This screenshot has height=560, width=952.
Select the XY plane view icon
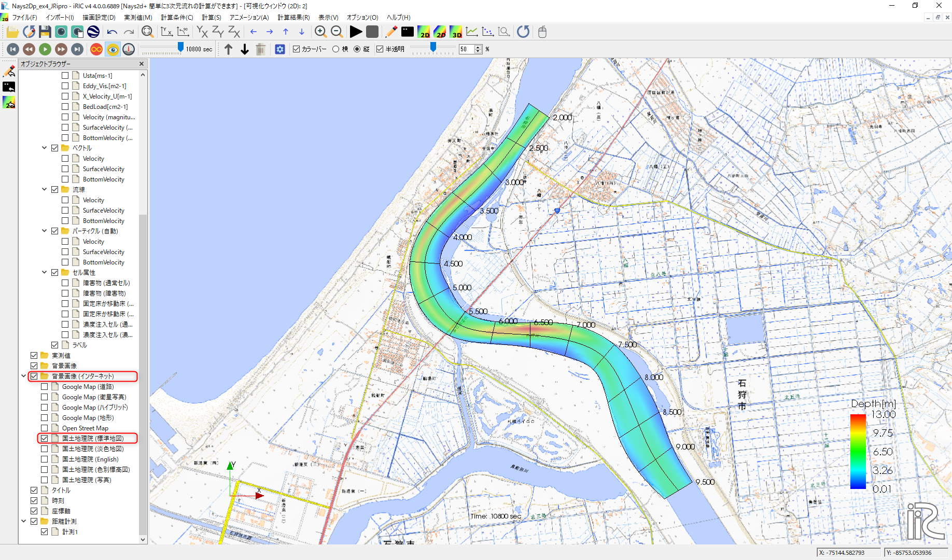(x=202, y=32)
